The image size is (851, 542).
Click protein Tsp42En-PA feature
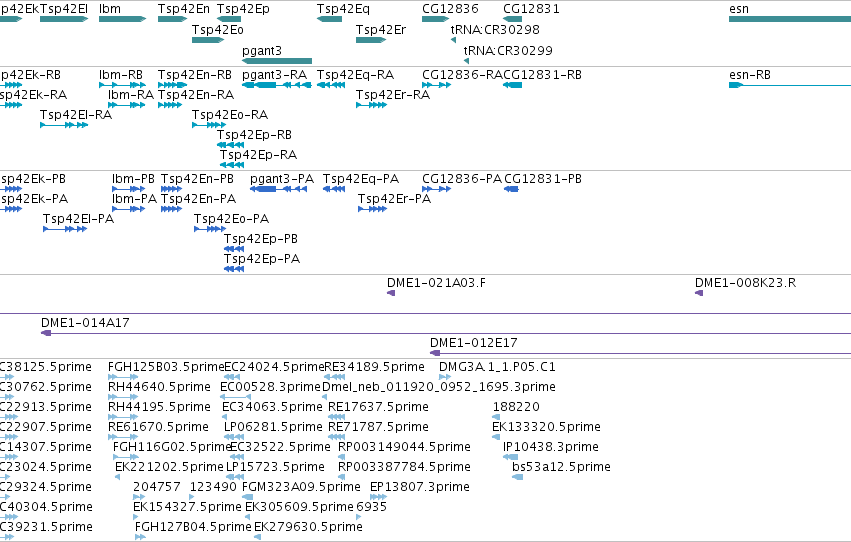point(171,209)
